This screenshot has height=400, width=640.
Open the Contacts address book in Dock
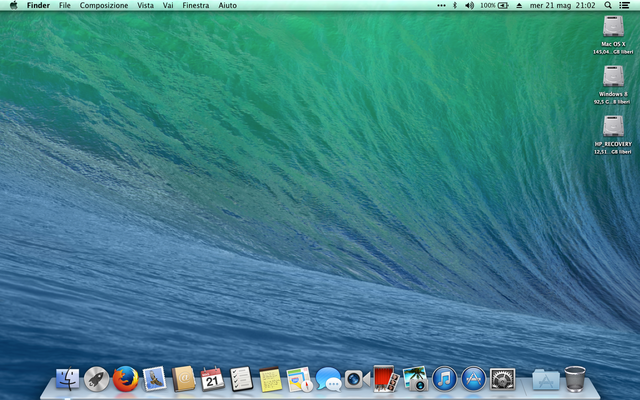(x=183, y=379)
